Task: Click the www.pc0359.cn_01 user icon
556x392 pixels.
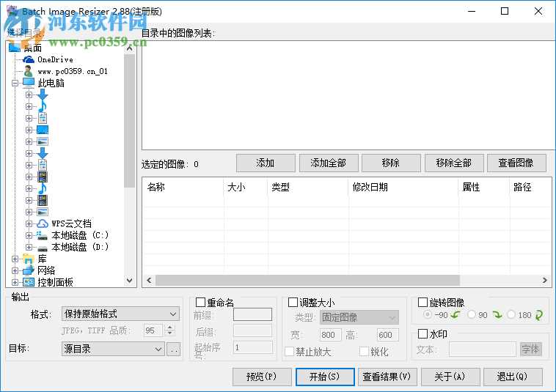Action: point(29,71)
